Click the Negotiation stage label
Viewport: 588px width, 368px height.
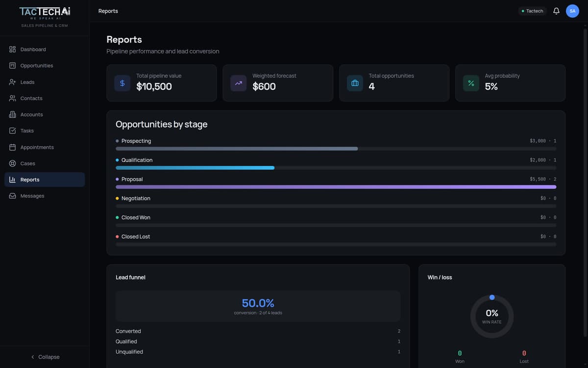[x=136, y=198]
